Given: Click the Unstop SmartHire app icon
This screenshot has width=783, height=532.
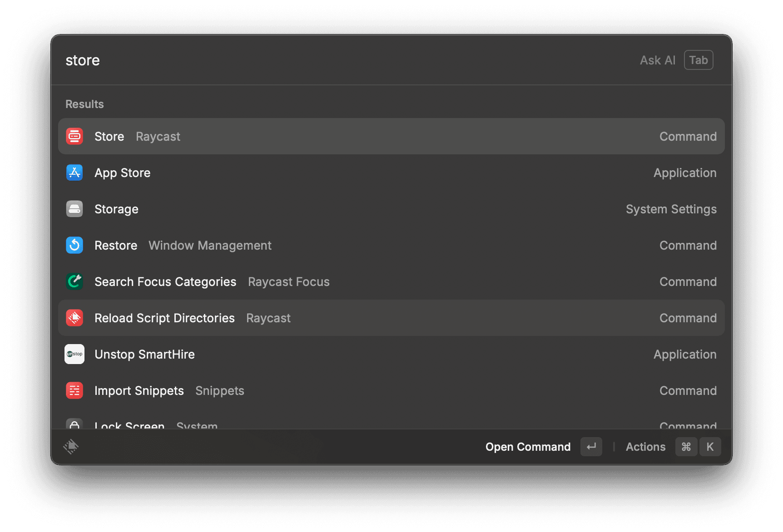Looking at the screenshot, I should (74, 354).
